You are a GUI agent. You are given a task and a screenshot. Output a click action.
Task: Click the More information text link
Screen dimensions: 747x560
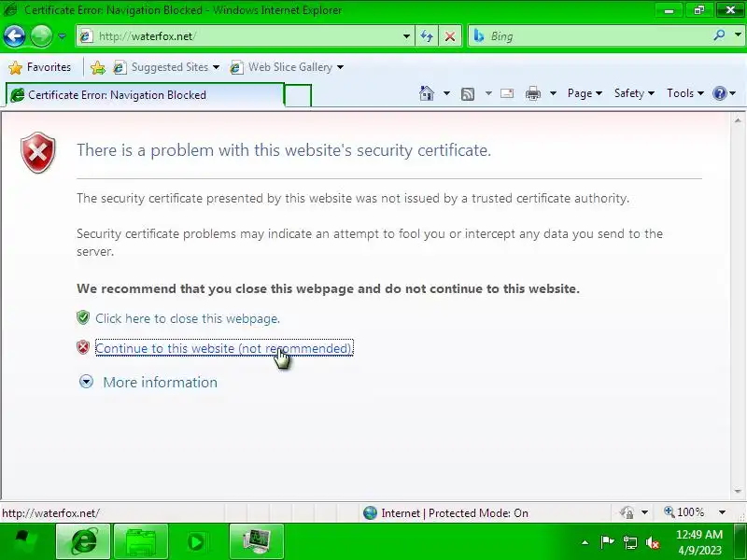coord(160,383)
